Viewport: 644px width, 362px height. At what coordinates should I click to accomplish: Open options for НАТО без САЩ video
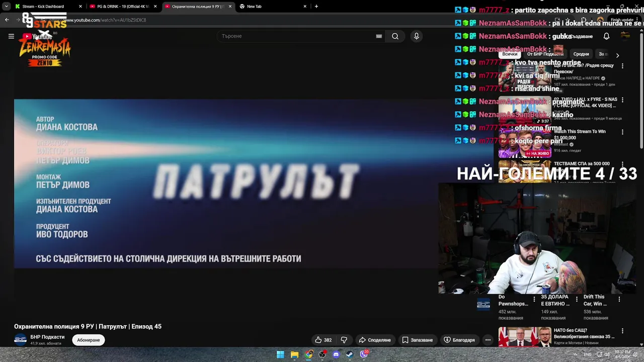coord(622,331)
